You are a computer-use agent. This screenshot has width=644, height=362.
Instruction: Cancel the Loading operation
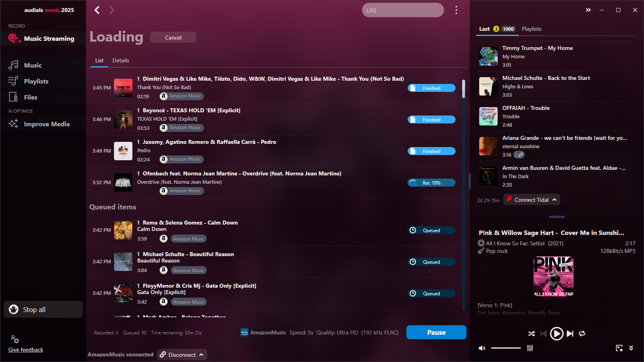[x=173, y=38]
